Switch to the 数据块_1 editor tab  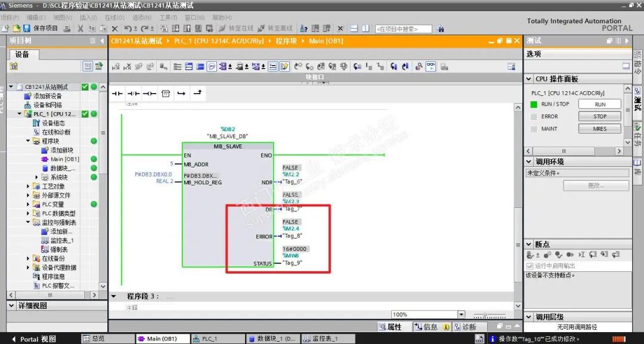273,339
